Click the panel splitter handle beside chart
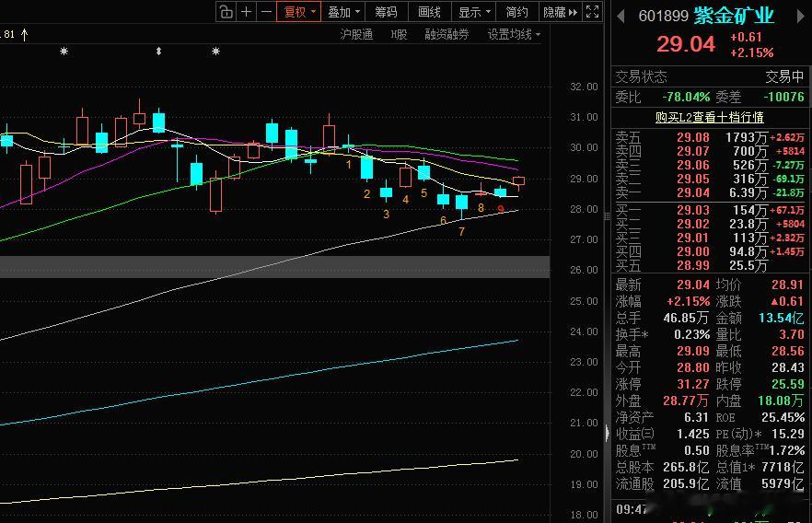 (607, 216)
